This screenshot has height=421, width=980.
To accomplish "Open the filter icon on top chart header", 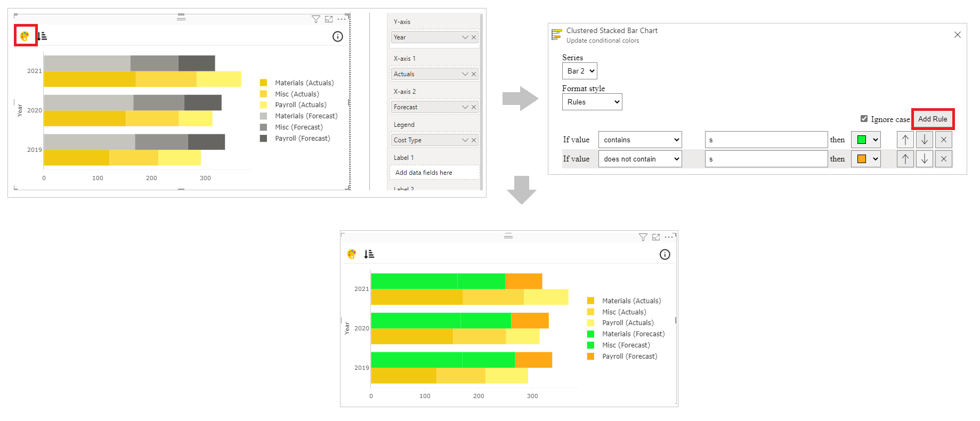I will point(315,19).
